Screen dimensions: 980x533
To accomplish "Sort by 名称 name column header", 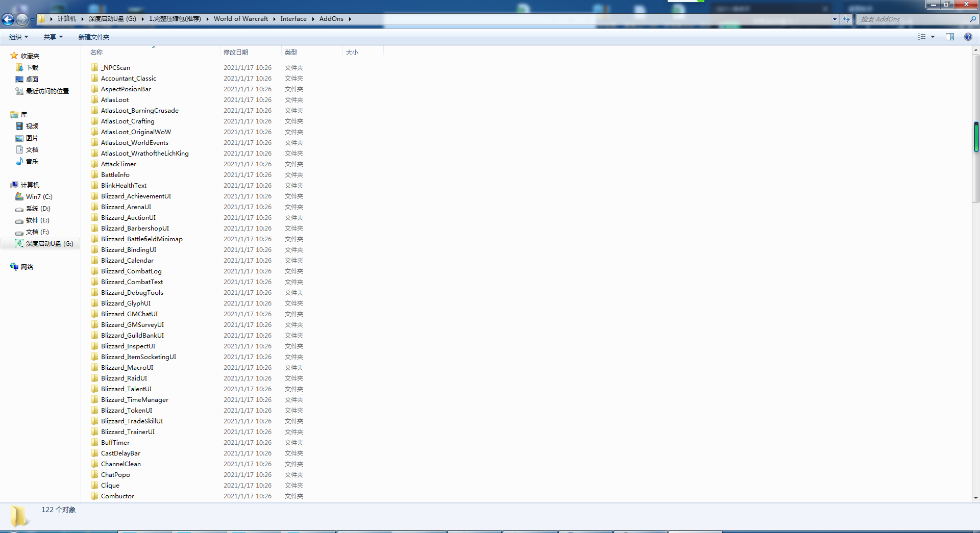I will coord(96,52).
